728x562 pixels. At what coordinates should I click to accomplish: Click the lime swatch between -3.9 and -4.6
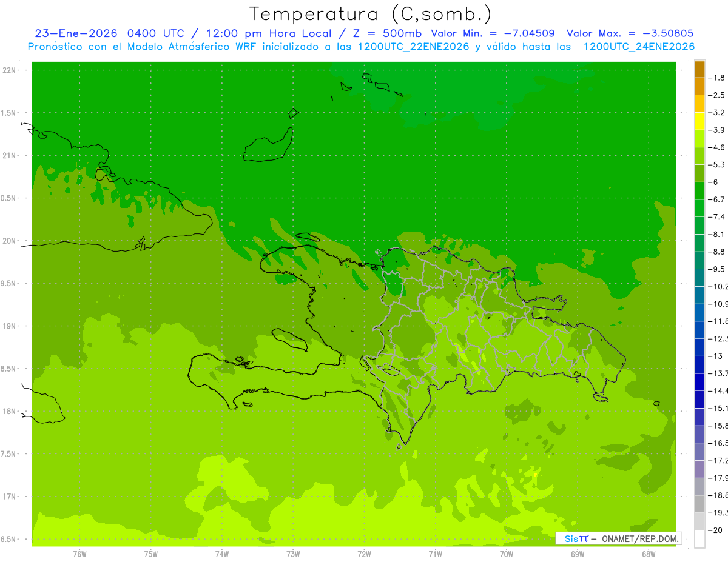point(699,139)
